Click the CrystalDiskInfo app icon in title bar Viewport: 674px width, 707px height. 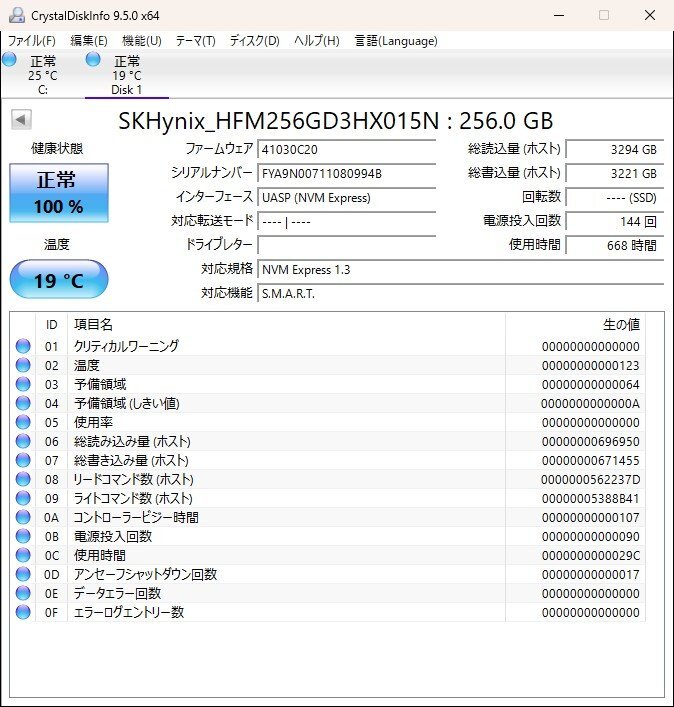pyautogui.click(x=17, y=15)
